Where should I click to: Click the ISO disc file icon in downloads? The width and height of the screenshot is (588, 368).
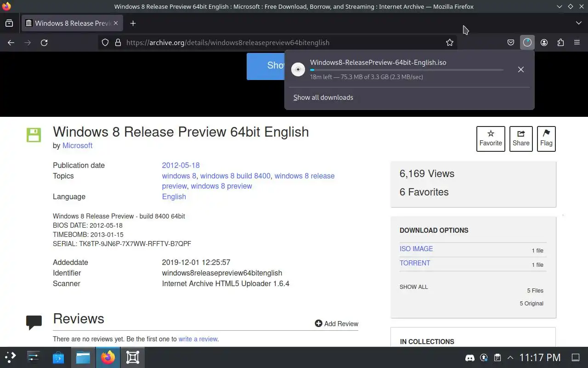(298, 69)
